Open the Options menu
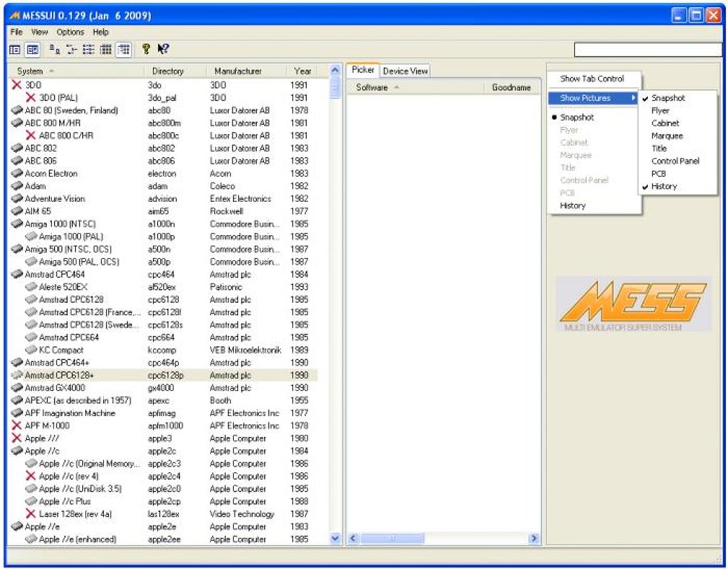728x569 pixels. (70, 32)
